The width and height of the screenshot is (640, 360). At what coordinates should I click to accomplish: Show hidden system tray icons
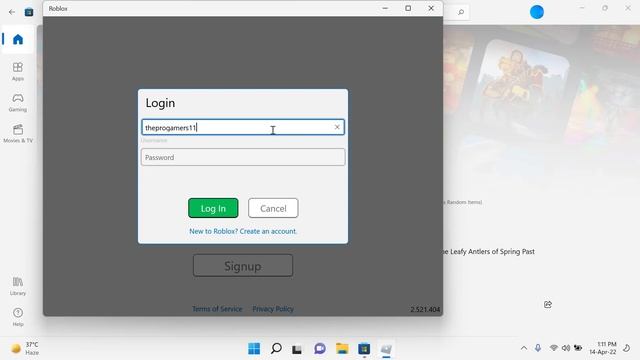click(524, 348)
